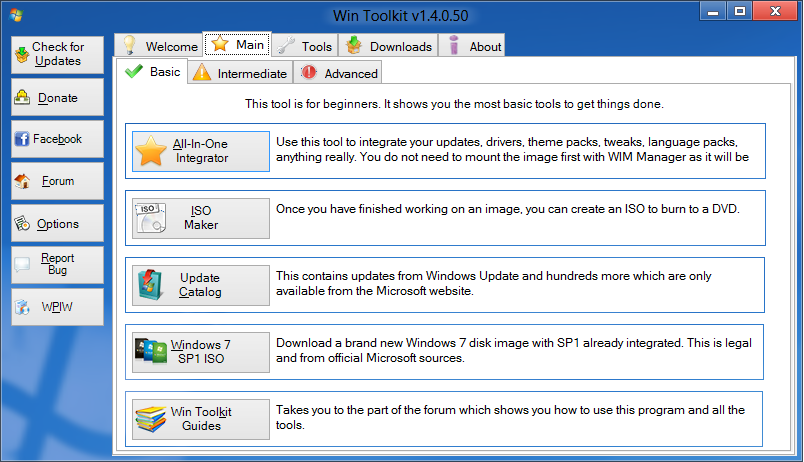Click the Donate icon in sidebar
Image resolution: width=804 pixels, height=462 pixels.
coord(22,97)
